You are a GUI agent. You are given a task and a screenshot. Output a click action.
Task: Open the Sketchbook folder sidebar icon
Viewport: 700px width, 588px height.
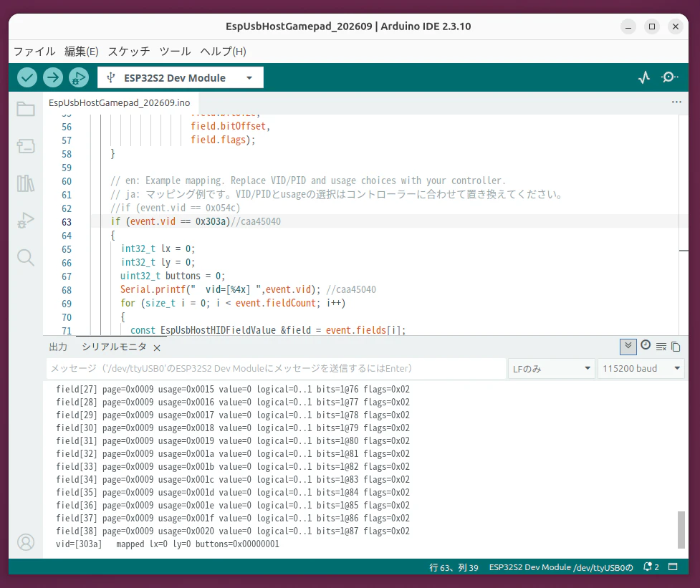click(x=26, y=109)
